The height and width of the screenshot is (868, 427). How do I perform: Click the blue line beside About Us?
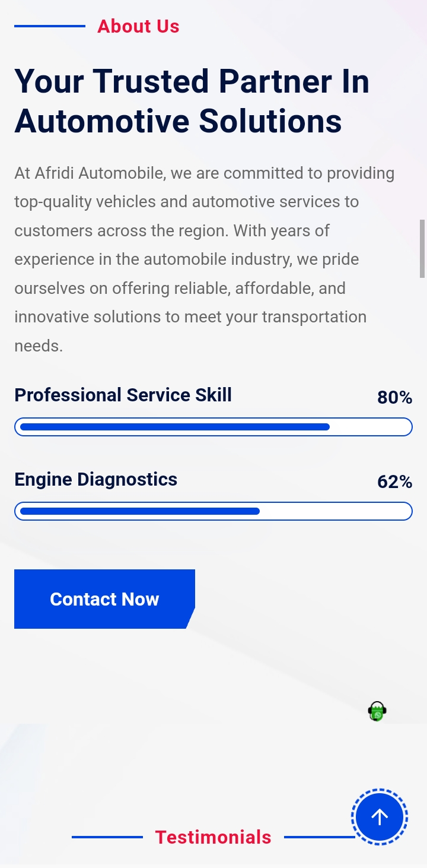pyautogui.click(x=50, y=26)
